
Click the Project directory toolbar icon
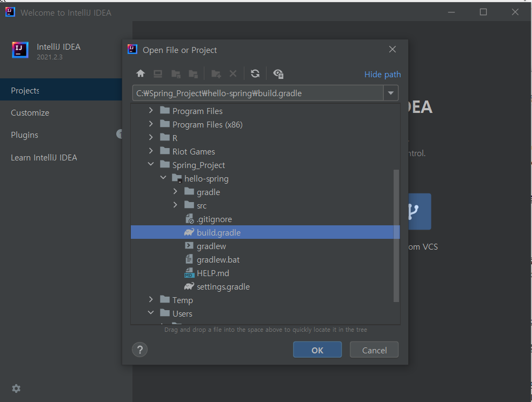[176, 74]
